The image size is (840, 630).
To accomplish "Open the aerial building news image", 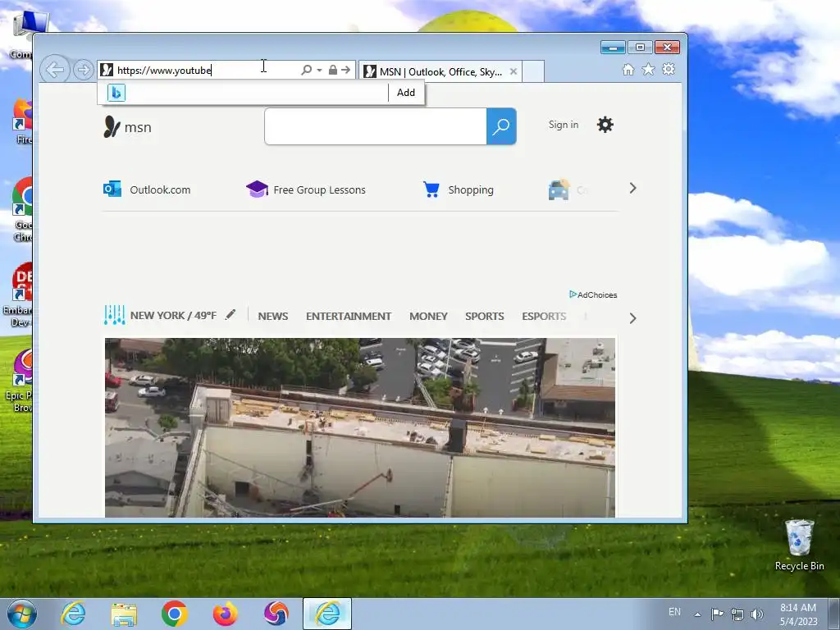I will 360,427.
